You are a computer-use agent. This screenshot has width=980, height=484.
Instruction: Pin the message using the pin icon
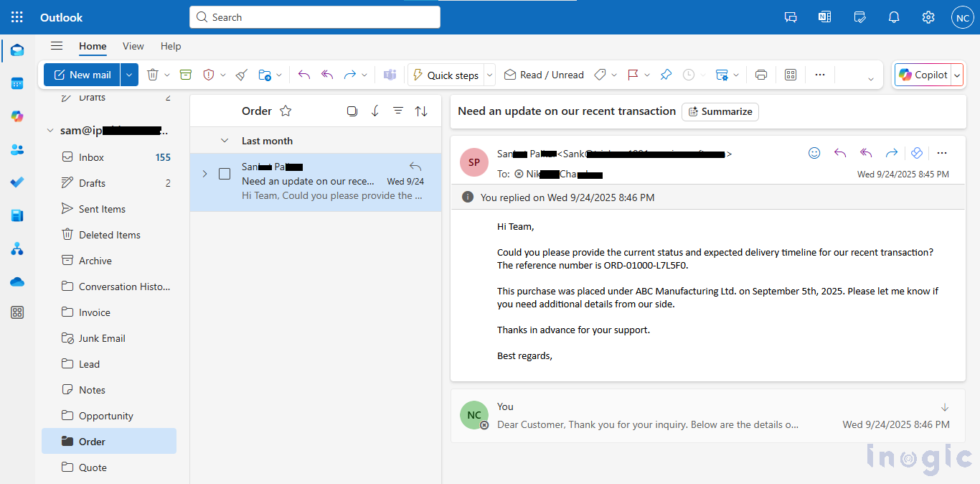(666, 75)
